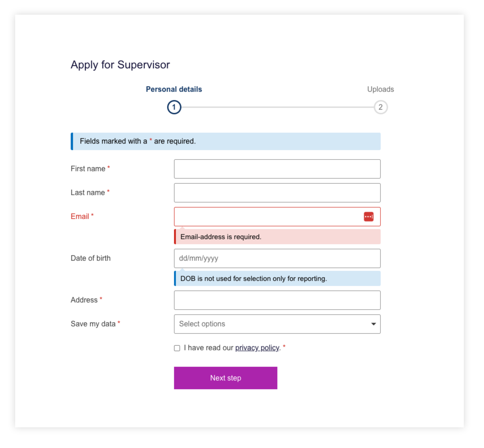The height and width of the screenshot is (448, 484).
Task: Click the dropdown arrow in Select options
Action: [373, 324]
